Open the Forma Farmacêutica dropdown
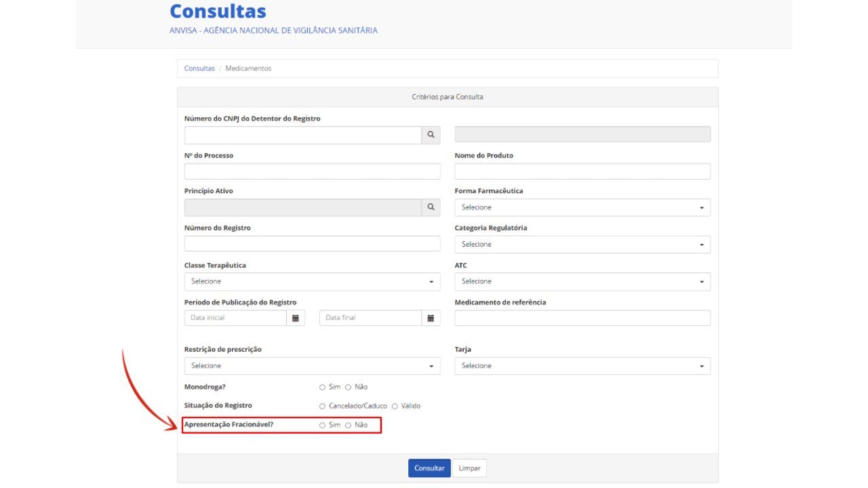 [582, 207]
